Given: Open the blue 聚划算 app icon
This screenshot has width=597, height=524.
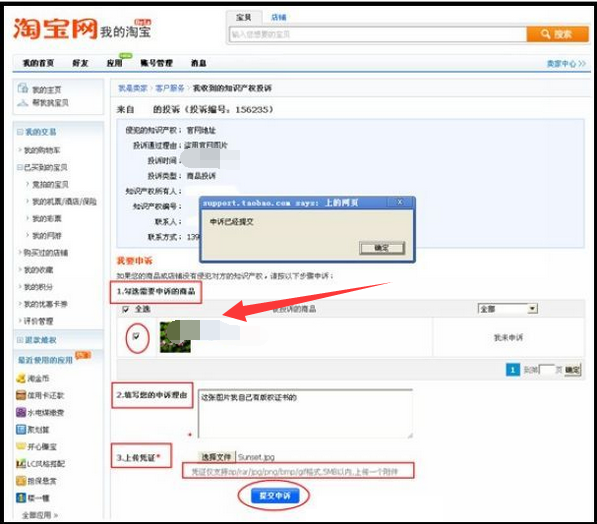Looking at the screenshot, I should 21,430.
